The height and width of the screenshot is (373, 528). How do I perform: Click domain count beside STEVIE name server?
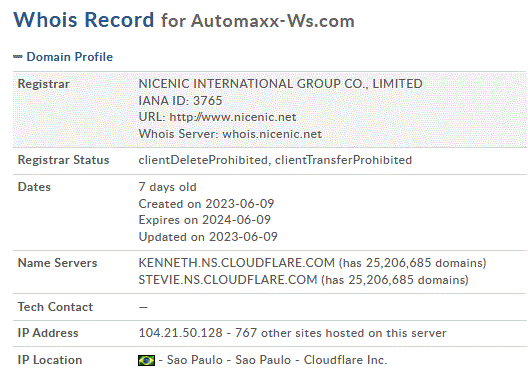[395, 280]
